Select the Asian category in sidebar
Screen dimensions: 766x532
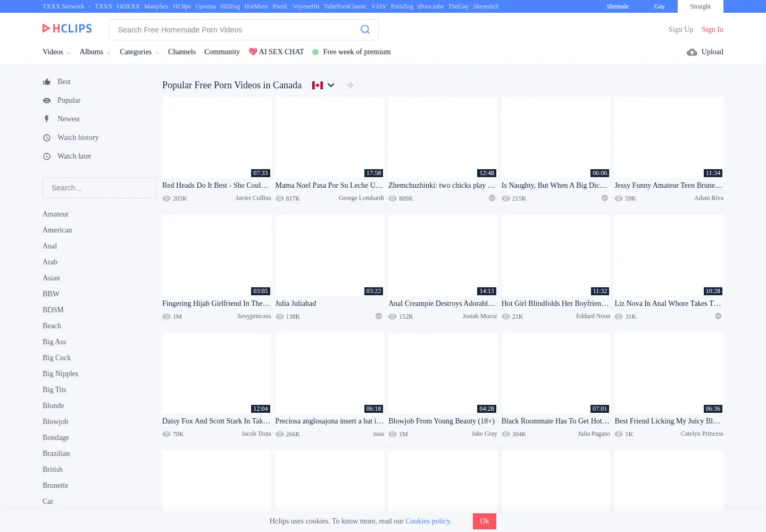pyautogui.click(x=51, y=278)
